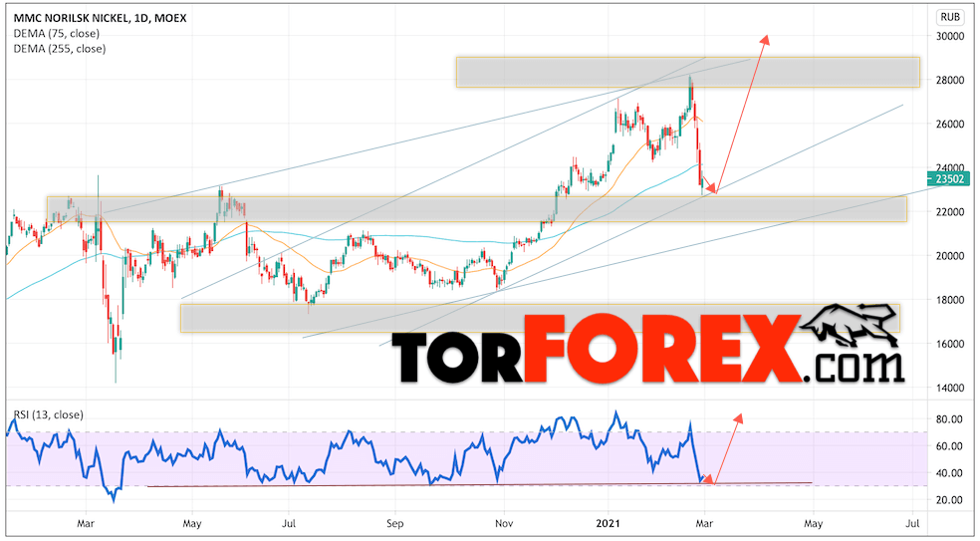The height and width of the screenshot is (541, 980).
Task: Click the Sep date label
Action: coord(395,523)
